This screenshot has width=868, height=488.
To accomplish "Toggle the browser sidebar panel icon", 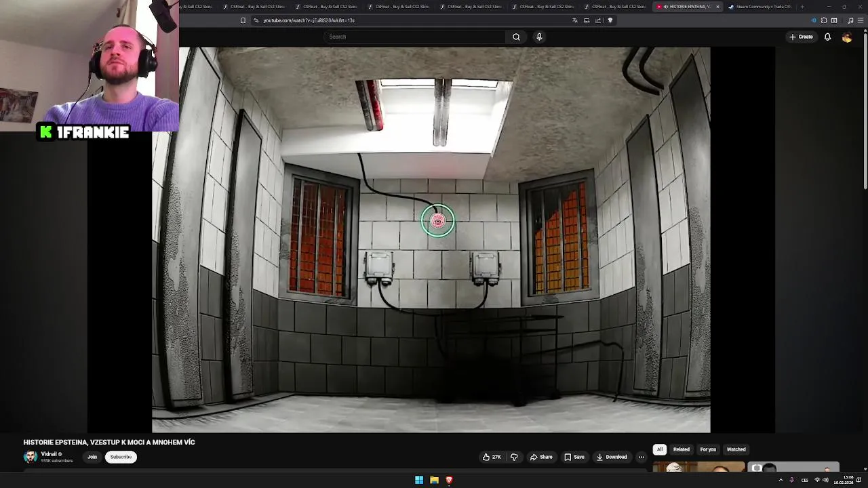I will coord(834,20).
